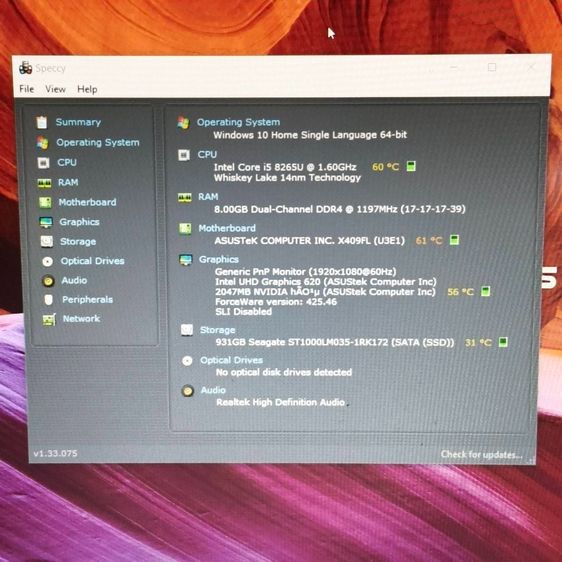Click the text Intel UHD Graphics 620 line

pyautogui.click(x=326, y=282)
